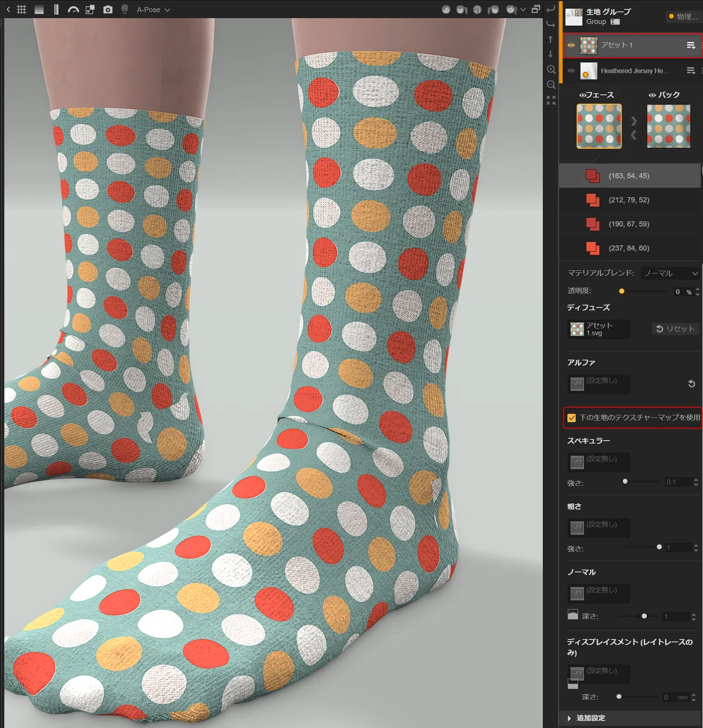Select the ruler measurement icon
Viewport: 703px width, 728px height.
coord(56,9)
